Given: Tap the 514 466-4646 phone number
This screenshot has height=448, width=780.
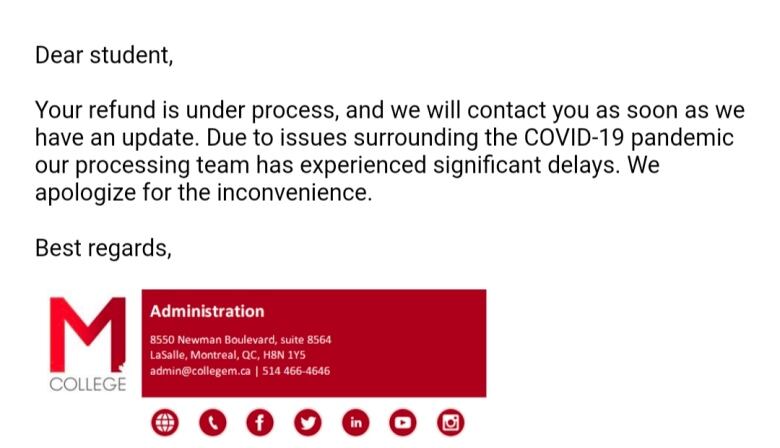Looking at the screenshot, I should pyautogui.click(x=296, y=371).
